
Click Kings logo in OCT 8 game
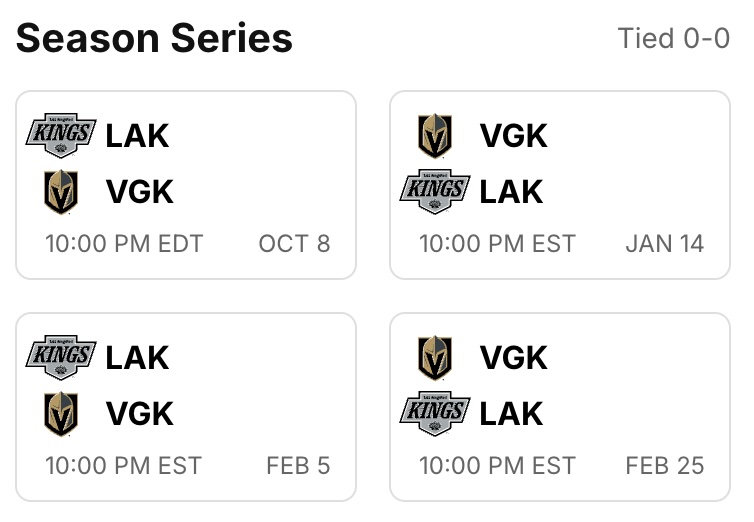point(61,136)
